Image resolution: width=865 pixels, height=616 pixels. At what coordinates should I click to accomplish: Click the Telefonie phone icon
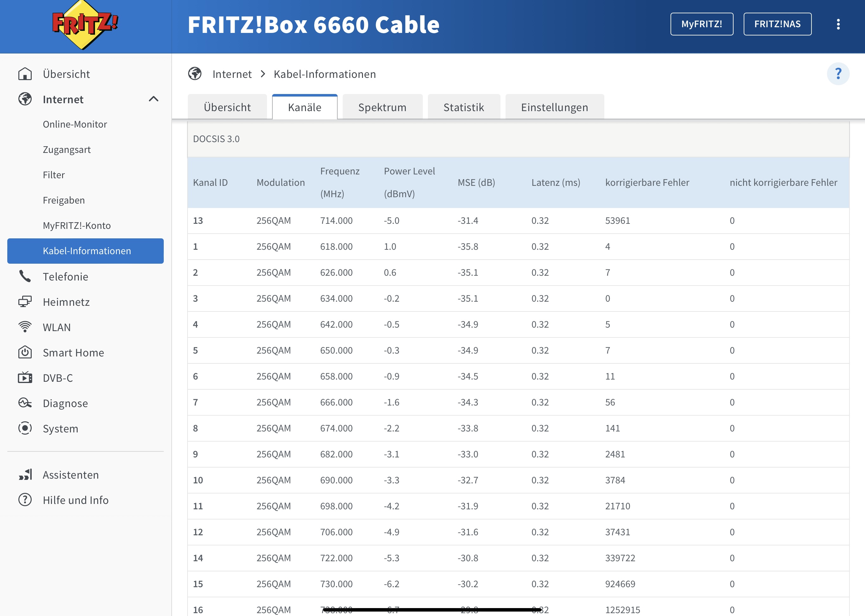click(25, 277)
